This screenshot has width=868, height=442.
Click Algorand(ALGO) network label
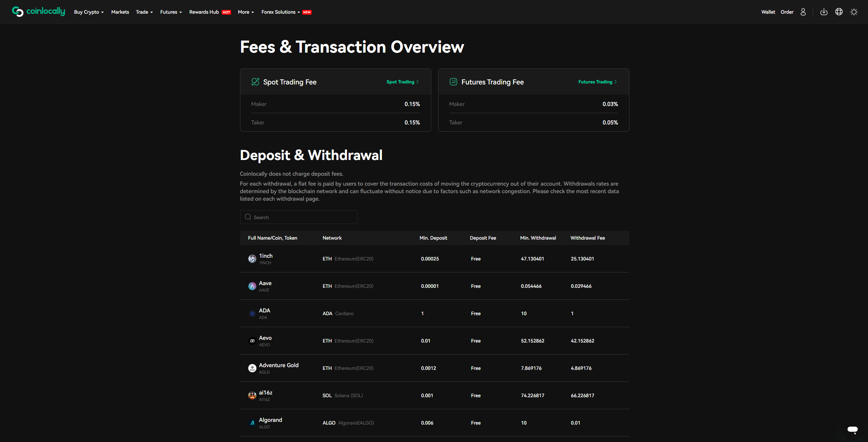[x=356, y=423]
